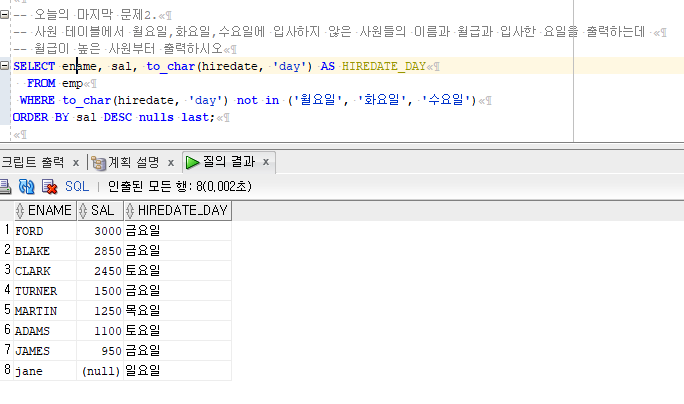Image resolution: width=684 pixels, height=404 pixels.
Task: Select the JAMES cell
Action: 45,351
